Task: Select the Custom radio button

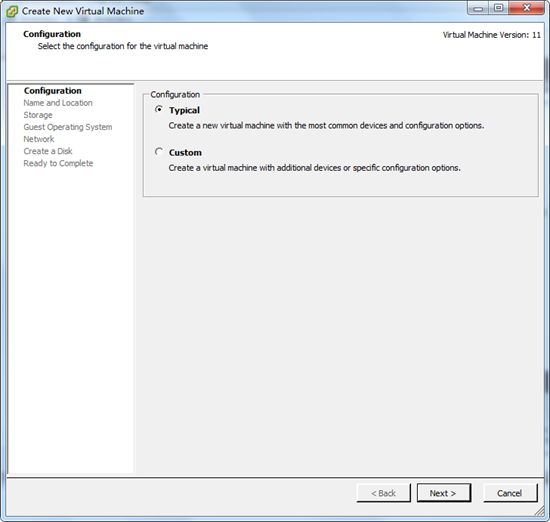Action: tap(159, 152)
